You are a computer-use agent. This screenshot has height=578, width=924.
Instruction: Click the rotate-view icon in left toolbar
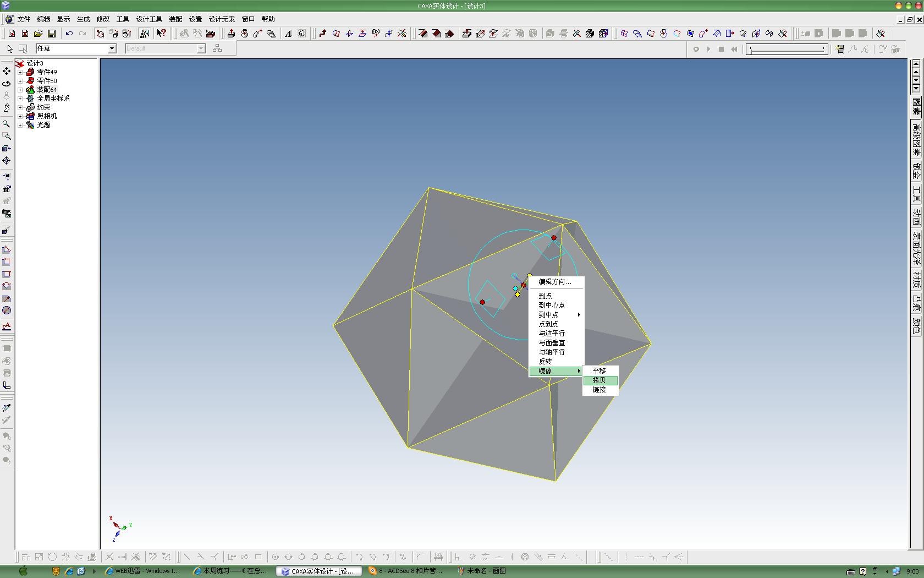point(7,84)
